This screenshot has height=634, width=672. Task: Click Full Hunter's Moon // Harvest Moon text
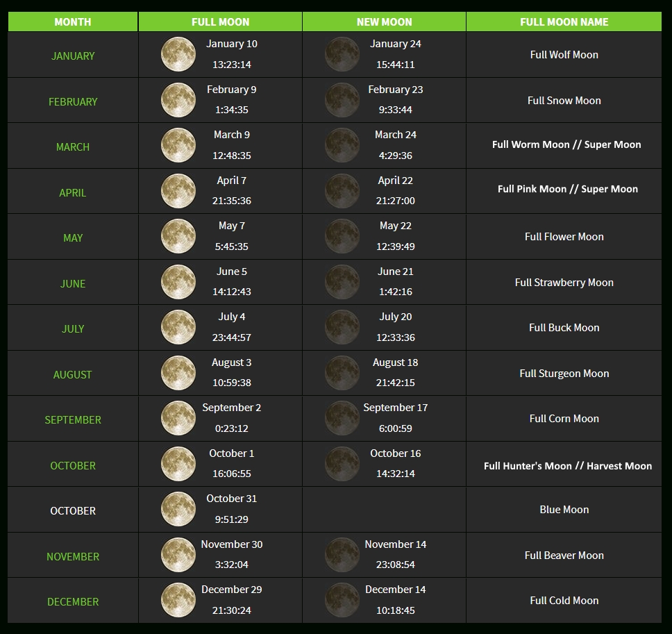click(x=567, y=466)
